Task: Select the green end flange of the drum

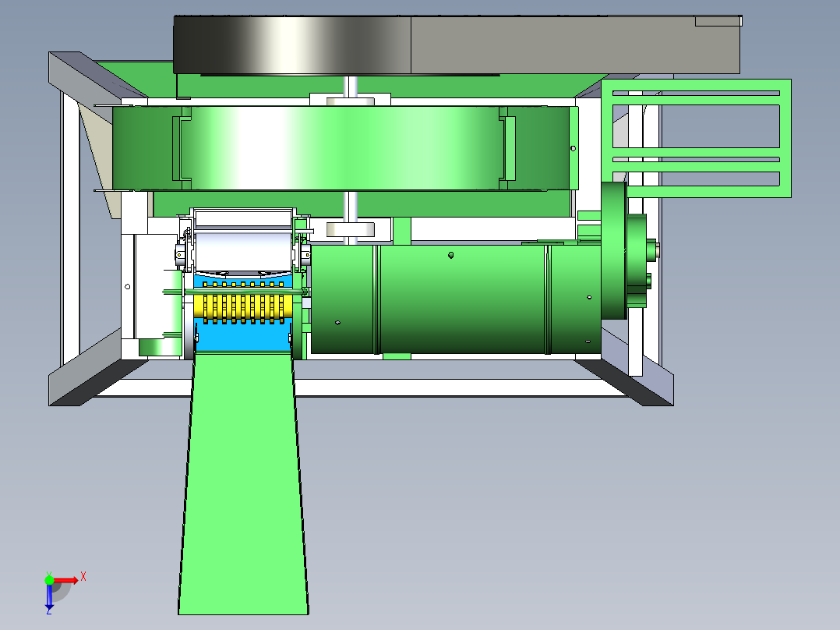Action: (x=614, y=251)
